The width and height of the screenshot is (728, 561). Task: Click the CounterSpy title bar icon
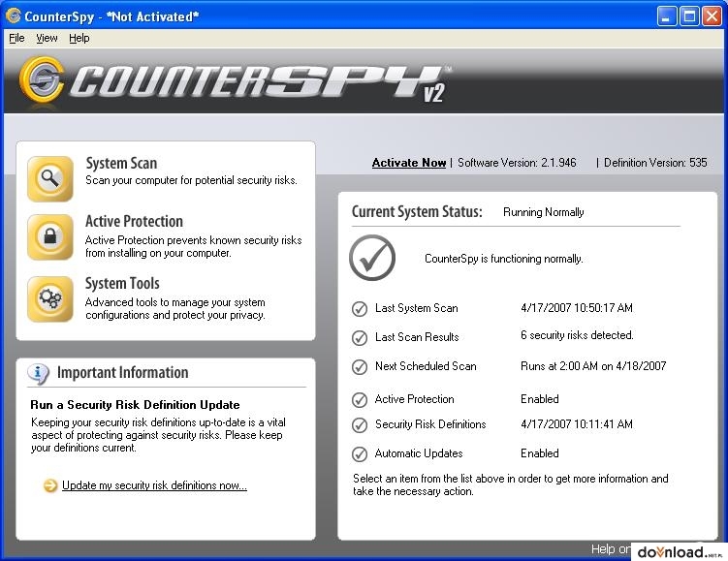13,16
